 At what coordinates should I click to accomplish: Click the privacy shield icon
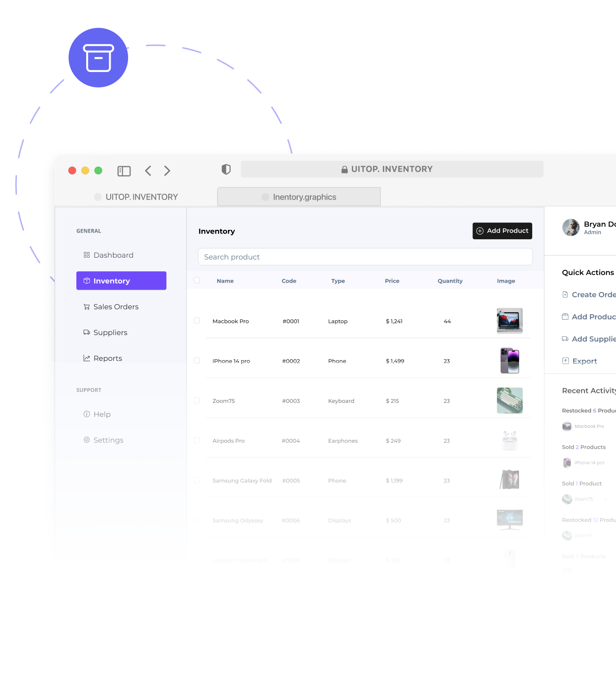tap(226, 170)
